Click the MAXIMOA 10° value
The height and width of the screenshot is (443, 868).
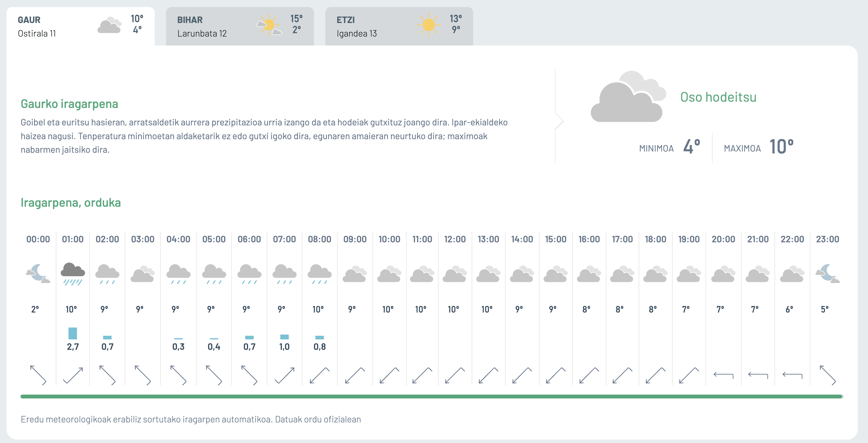pyautogui.click(x=781, y=147)
